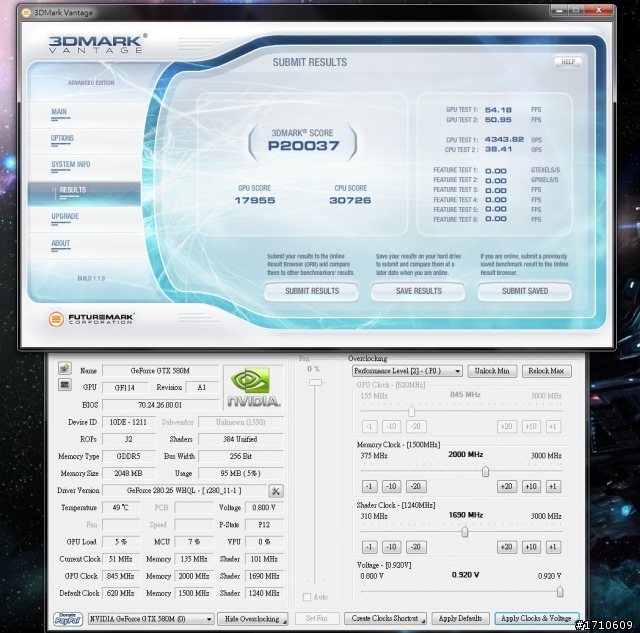Screen dimensions: 640x633
Task: Click the Voltage field value 0.800 V
Action: [x=264, y=508]
